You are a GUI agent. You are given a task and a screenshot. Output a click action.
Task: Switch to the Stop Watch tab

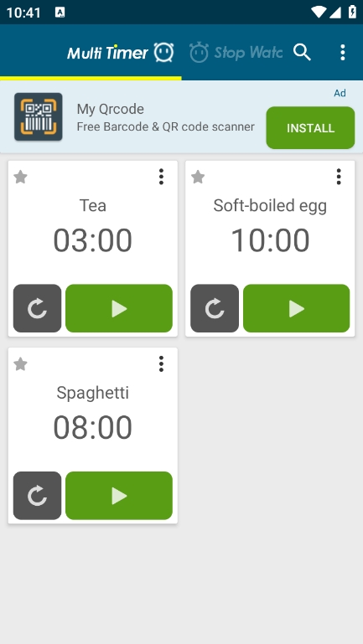pos(236,53)
